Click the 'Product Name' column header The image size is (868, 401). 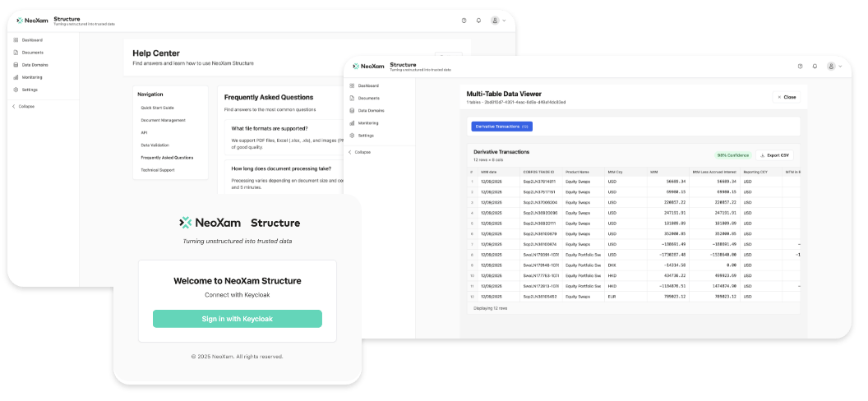(x=584, y=172)
